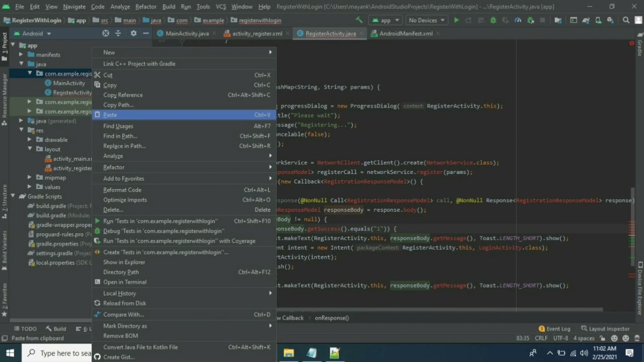This screenshot has width=644, height=362.
Task: Click the volume icon in system tray
Action: [x=584, y=353]
